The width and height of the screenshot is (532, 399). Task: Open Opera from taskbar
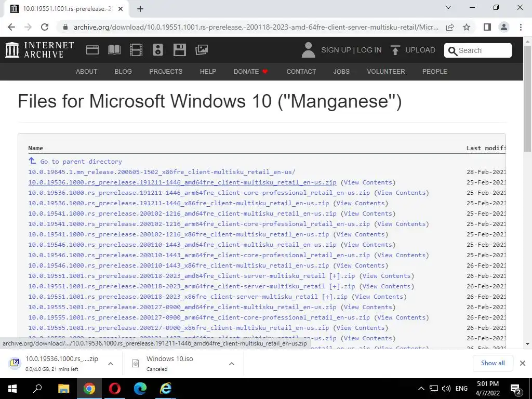click(115, 389)
